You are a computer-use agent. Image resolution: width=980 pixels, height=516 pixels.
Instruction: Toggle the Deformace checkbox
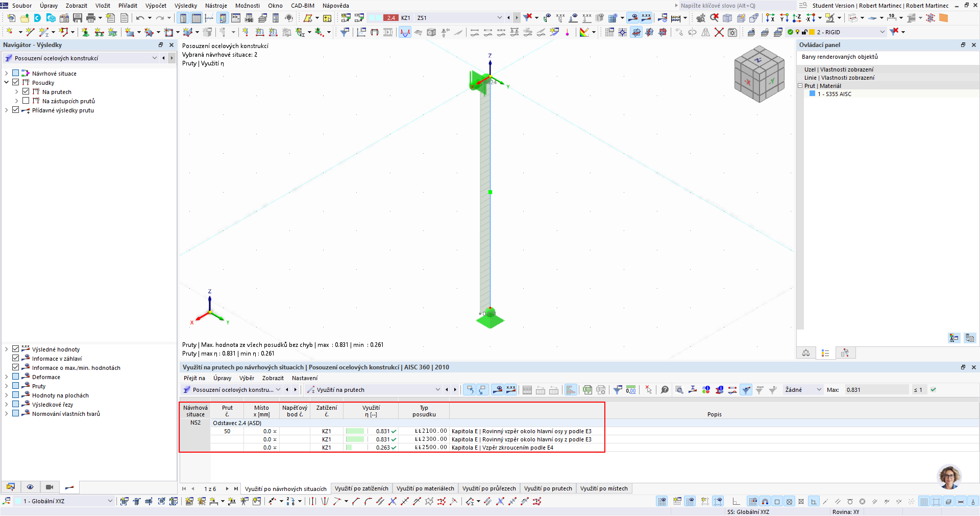click(x=16, y=377)
